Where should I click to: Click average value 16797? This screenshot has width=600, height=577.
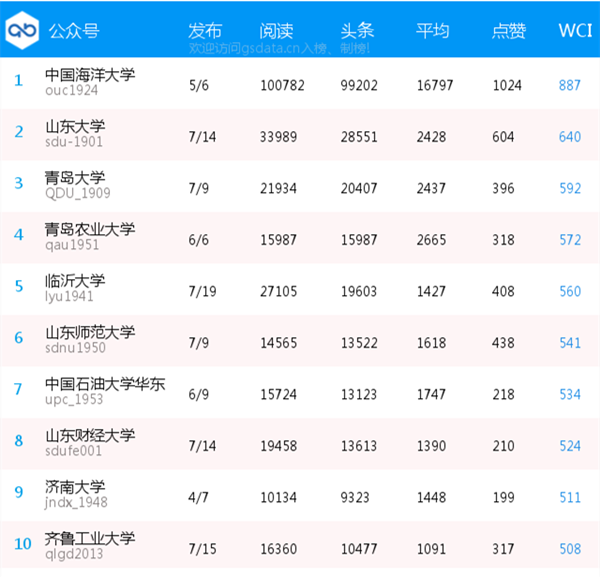click(x=435, y=85)
